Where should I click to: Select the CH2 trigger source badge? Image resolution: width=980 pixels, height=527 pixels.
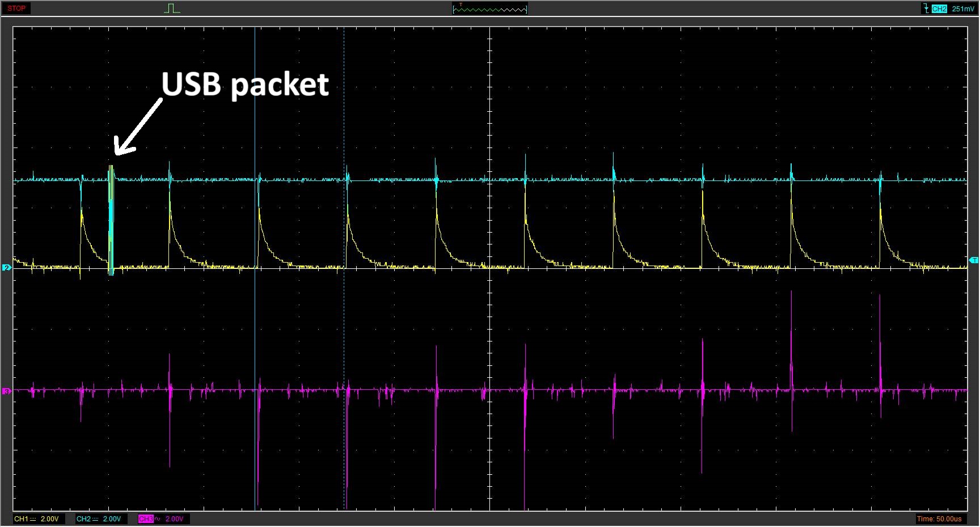pyautogui.click(x=939, y=9)
